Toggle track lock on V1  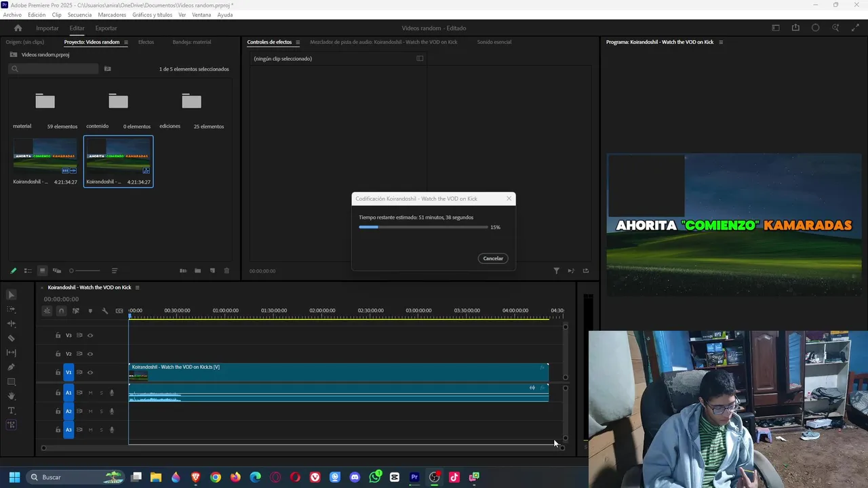(58, 372)
